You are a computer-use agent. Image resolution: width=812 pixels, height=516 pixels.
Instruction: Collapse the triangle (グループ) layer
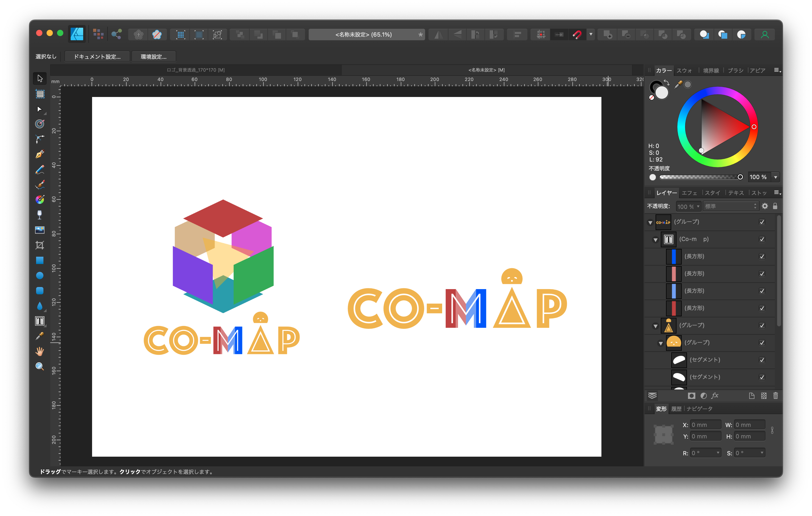pos(655,326)
